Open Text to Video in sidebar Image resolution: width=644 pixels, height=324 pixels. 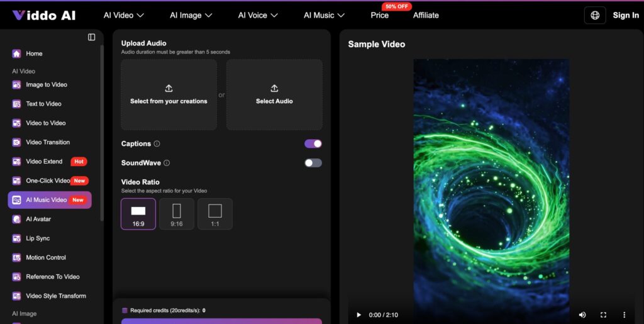pos(43,104)
